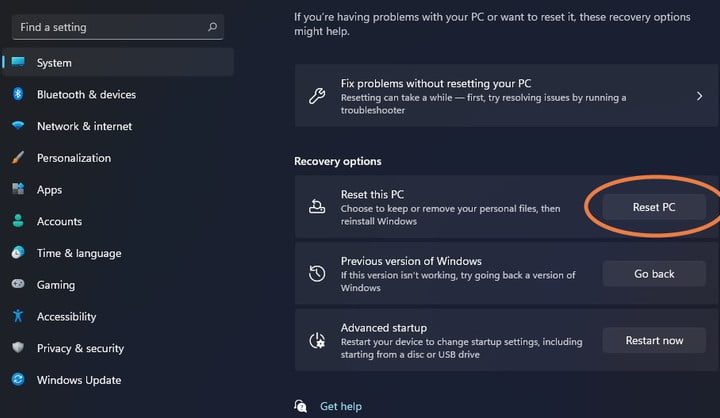
Task: Open Time & language settings
Action: 79,253
